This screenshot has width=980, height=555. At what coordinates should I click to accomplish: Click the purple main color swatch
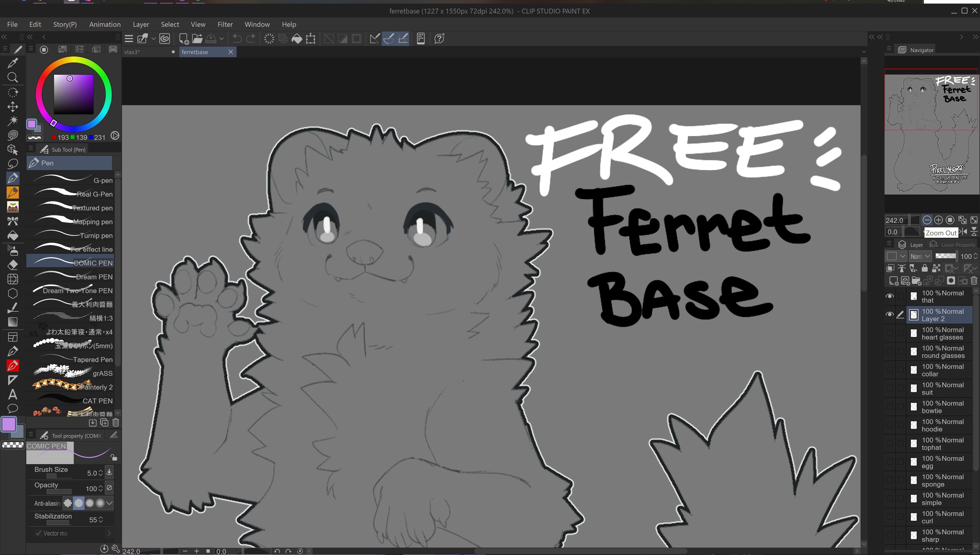click(8, 424)
